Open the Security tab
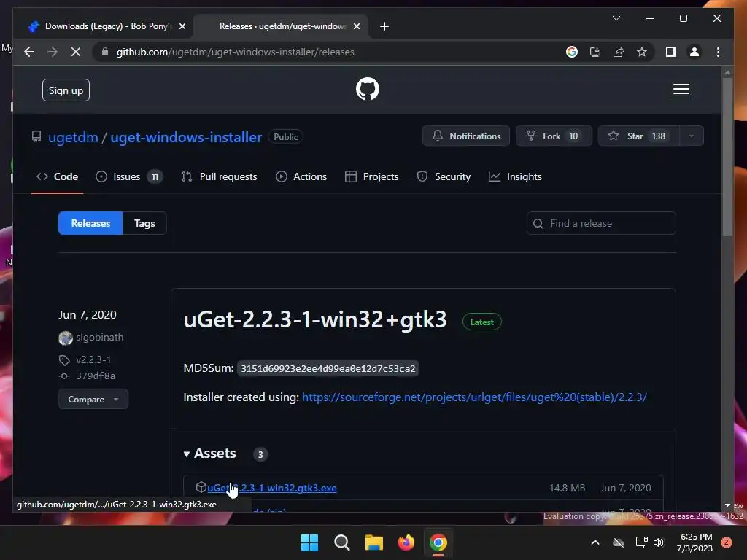747x560 pixels. click(444, 176)
